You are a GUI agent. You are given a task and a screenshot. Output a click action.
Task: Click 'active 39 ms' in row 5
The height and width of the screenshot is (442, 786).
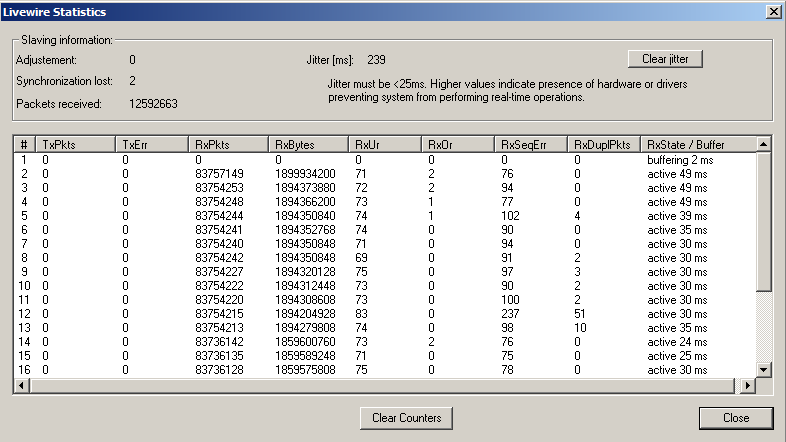click(677, 216)
